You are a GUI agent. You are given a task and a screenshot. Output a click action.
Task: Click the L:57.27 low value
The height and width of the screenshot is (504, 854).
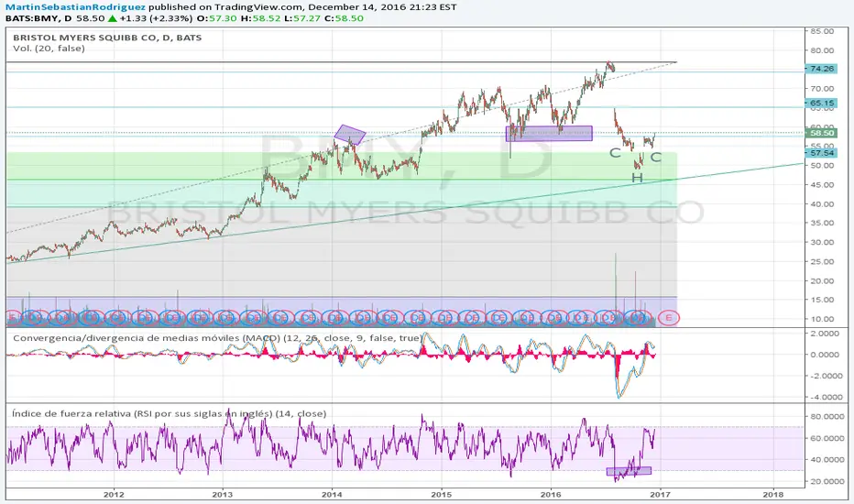[x=302, y=18]
